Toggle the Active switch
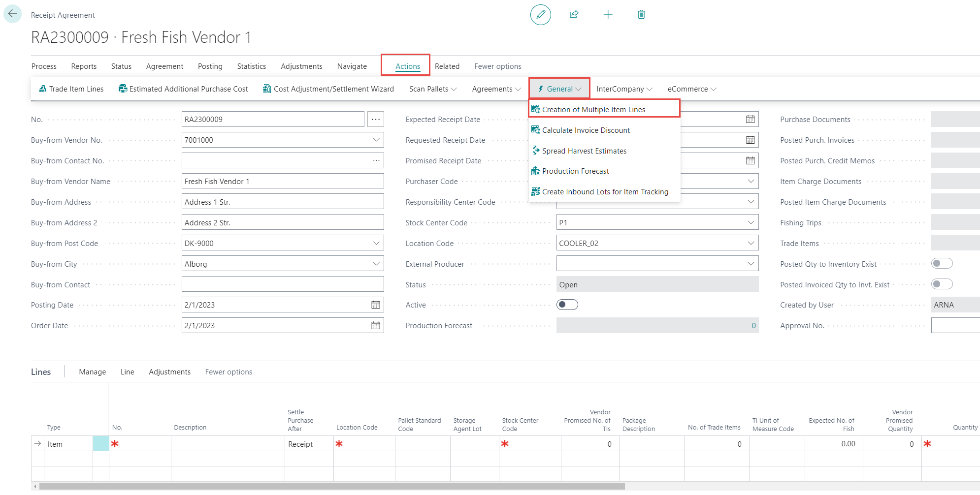The image size is (980, 495). point(567,305)
